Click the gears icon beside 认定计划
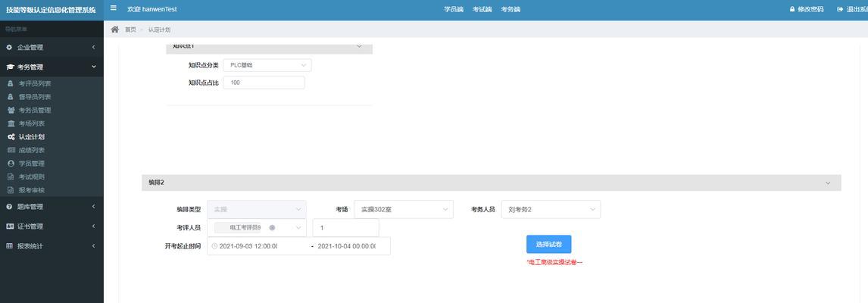Image resolution: width=868 pixels, height=303 pixels. click(x=11, y=137)
